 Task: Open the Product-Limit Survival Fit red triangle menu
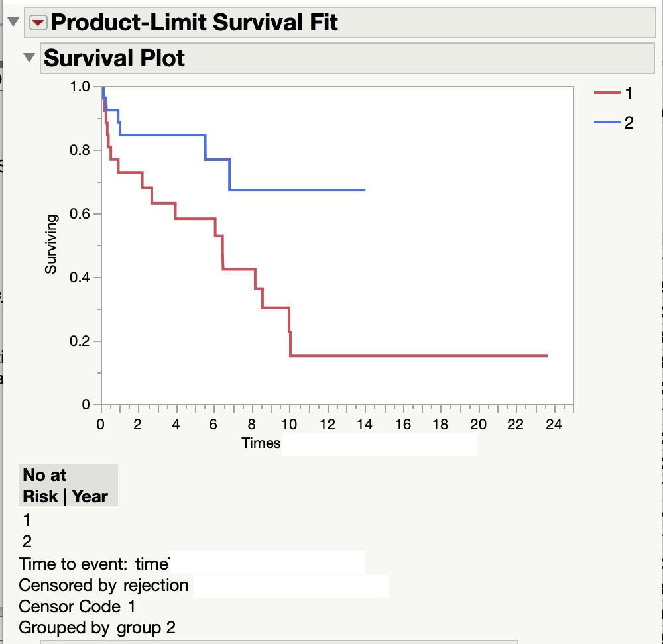[39, 22]
